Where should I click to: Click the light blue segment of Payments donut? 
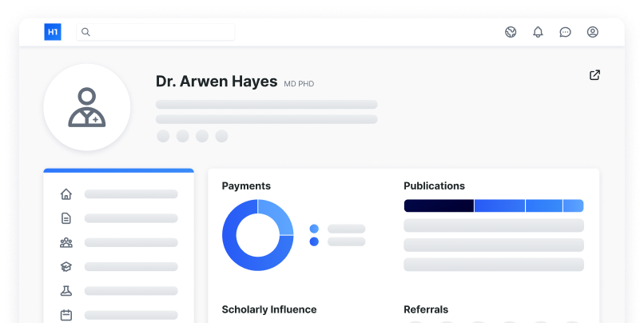pos(279,214)
